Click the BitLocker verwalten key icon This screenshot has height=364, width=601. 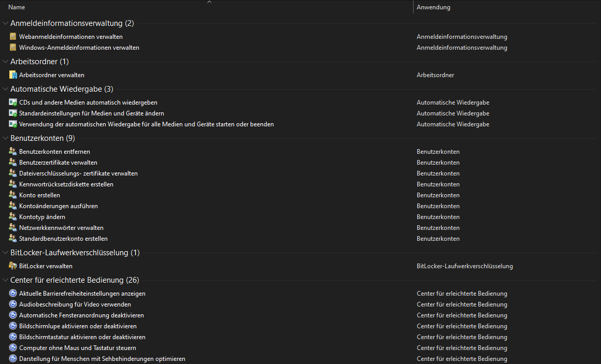coord(13,266)
